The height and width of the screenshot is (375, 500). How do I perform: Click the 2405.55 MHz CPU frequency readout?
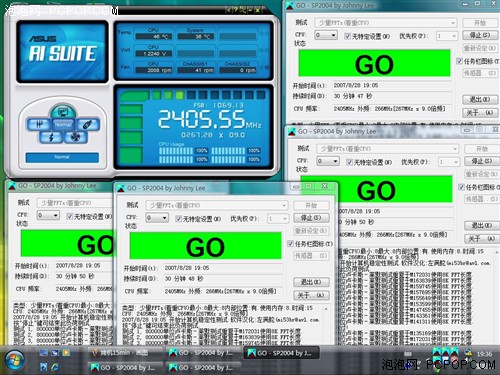click(210, 119)
